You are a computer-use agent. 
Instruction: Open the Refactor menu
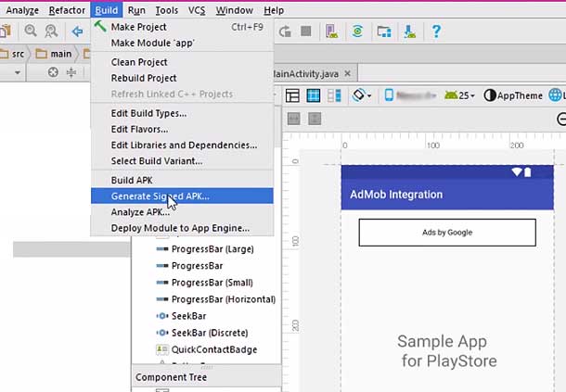(x=67, y=10)
